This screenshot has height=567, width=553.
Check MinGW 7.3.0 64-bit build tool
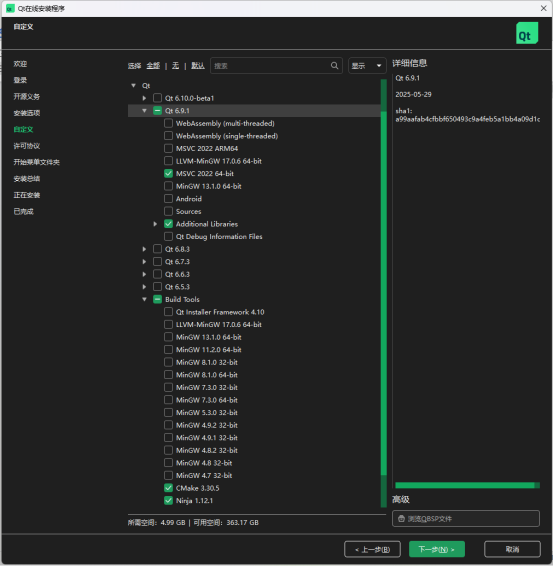coord(168,400)
